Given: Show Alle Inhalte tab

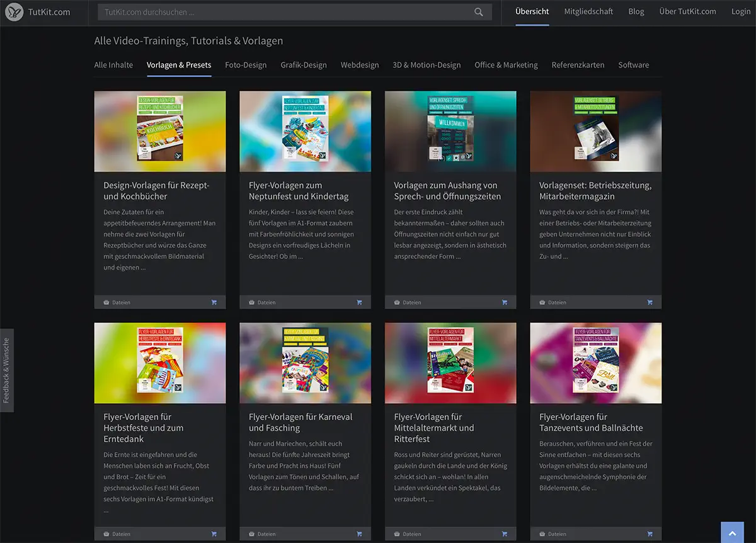Looking at the screenshot, I should pos(113,65).
